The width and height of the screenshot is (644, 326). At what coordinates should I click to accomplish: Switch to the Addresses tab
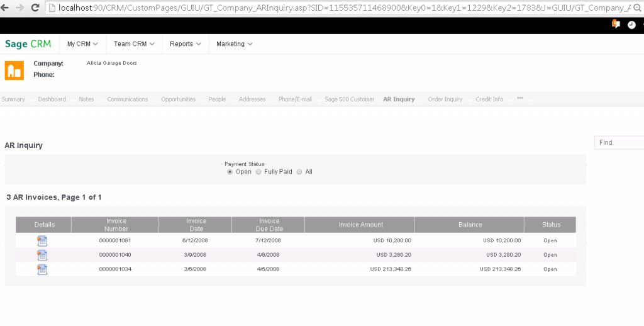pyautogui.click(x=252, y=99)
